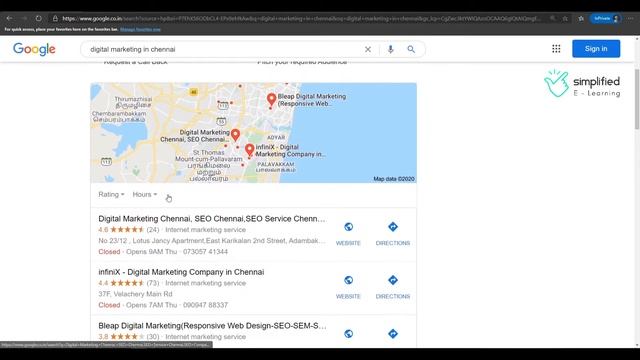Click the 4.6 star rating with 24 reviews
The image size is (640, 360).
[129, 230]
